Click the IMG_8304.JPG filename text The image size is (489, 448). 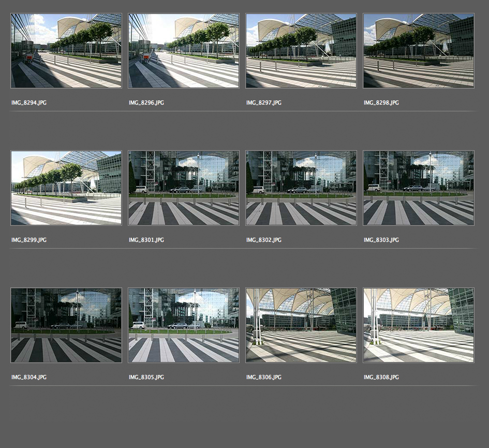pyautogui.click(x=29, y=378)
